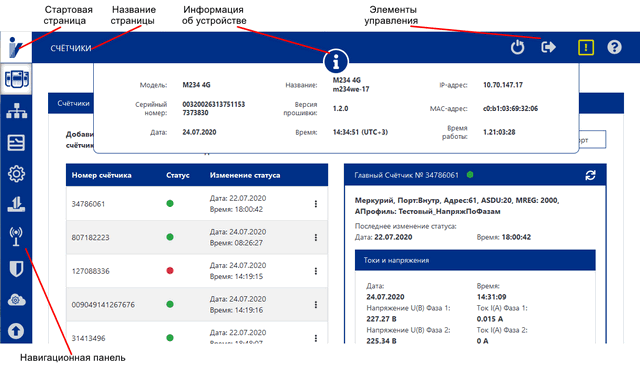Open options menu for meter 009049141267676
The height and width of the screenshot is (370, 640).
click(316, 304)
